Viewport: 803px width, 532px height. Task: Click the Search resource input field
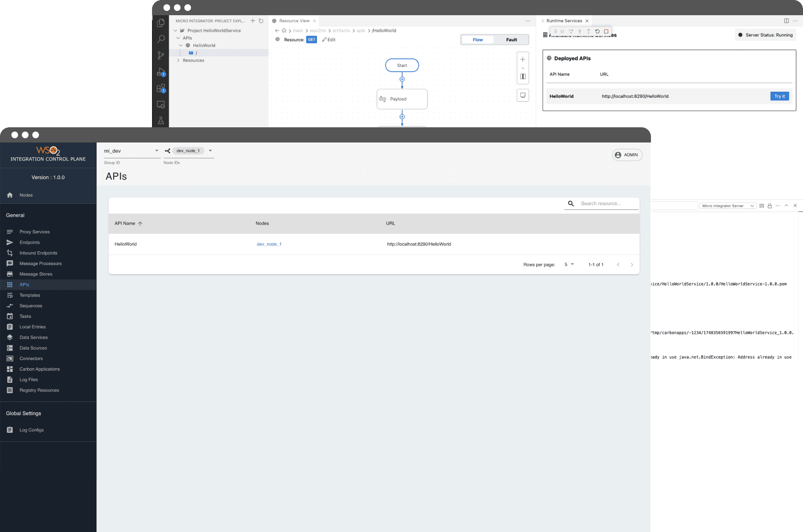pos(608,204)
